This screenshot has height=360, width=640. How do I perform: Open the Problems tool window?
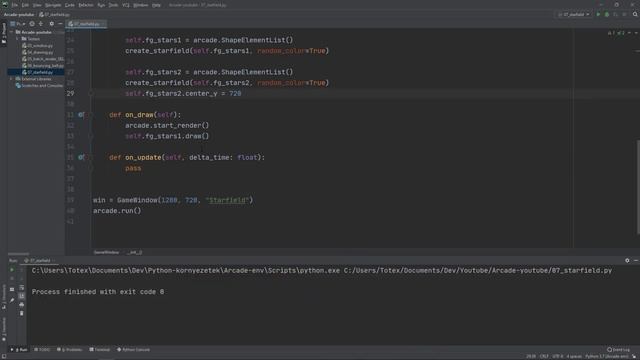tap(69, 350)
